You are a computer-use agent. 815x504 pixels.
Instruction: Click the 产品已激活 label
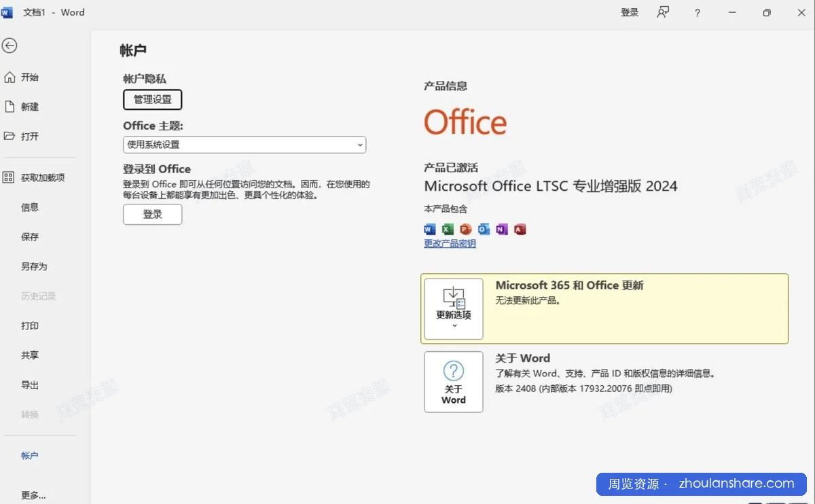(x=451, y=167)
